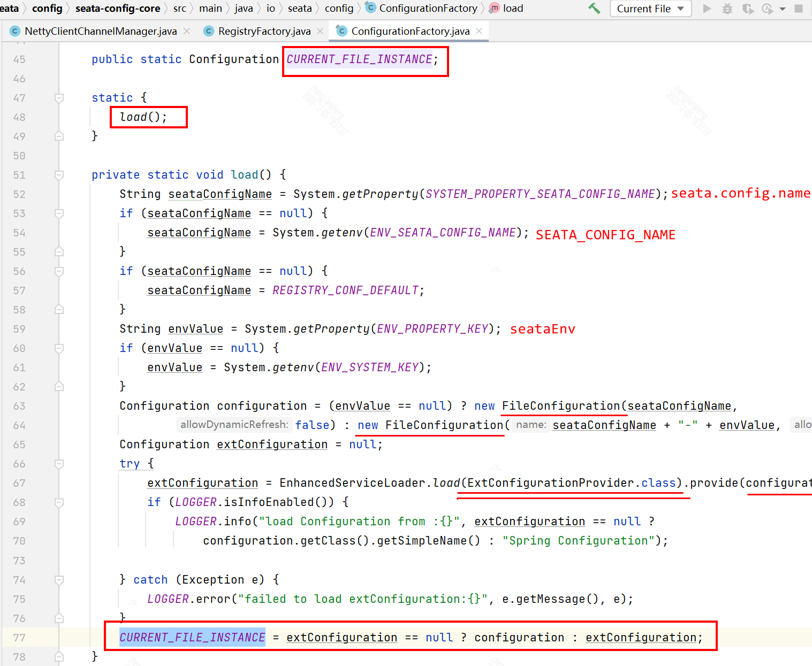
Task: Collapse the if block at line 60
Action: coord(59,348)
